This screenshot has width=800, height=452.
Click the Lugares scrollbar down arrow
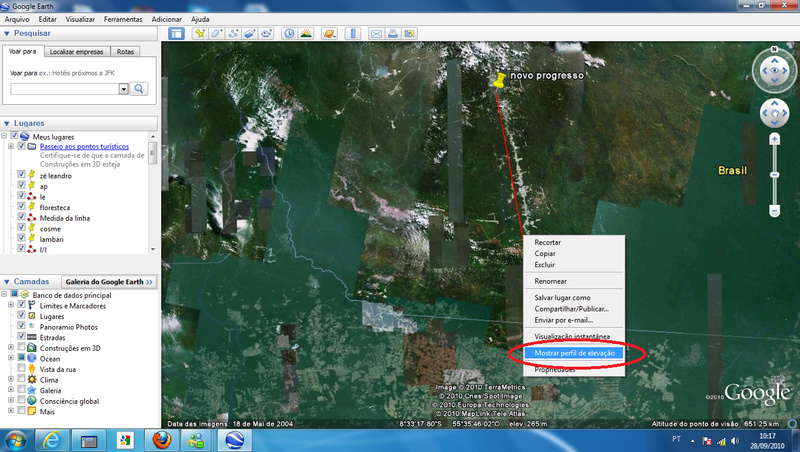click(153, 249)
